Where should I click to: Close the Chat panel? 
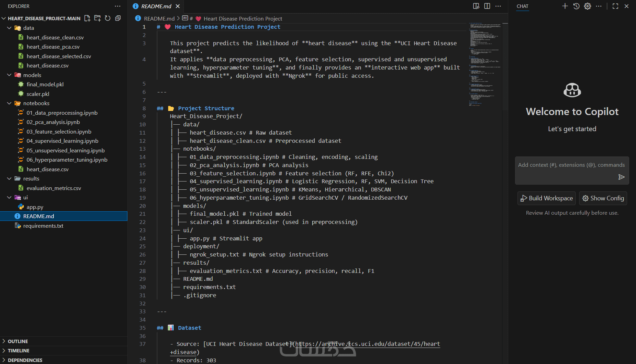tap(626, 6)
